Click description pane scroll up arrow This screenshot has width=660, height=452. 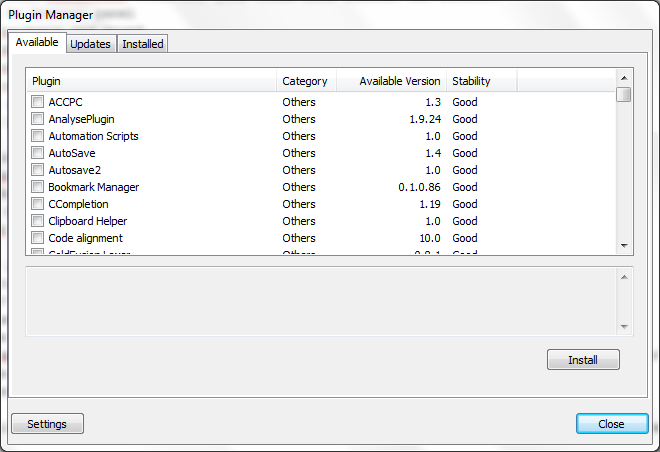(x=624, y=277)
